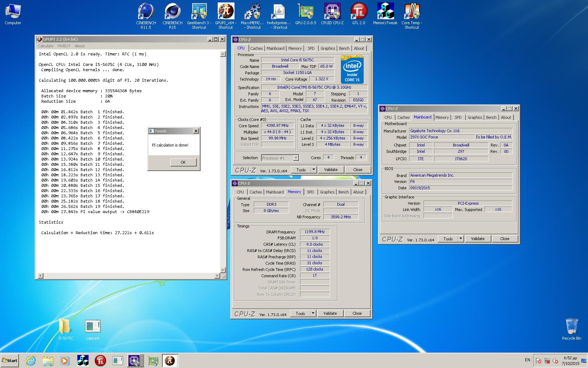Open Calculate menu in GPUPI

point(45,46)
